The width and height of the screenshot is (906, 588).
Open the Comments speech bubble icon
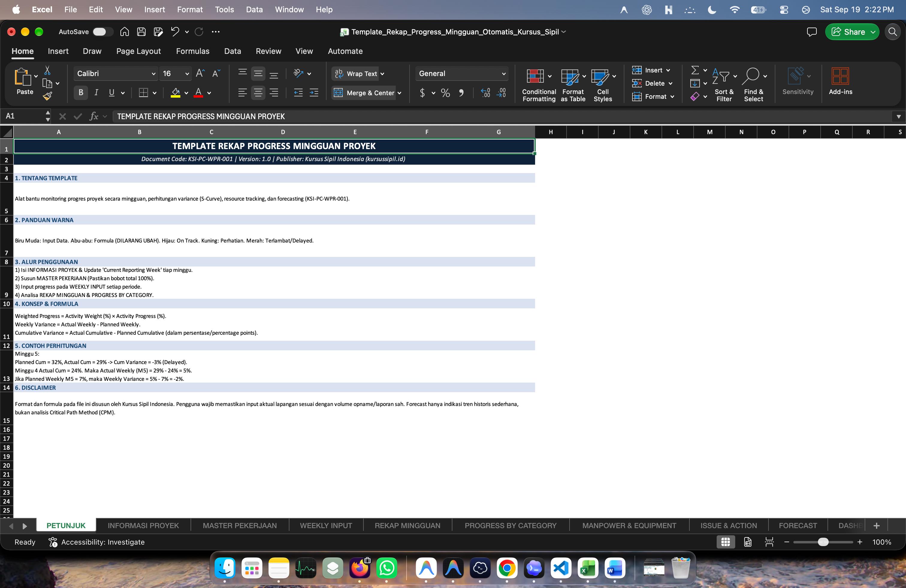tap(812, 32)
